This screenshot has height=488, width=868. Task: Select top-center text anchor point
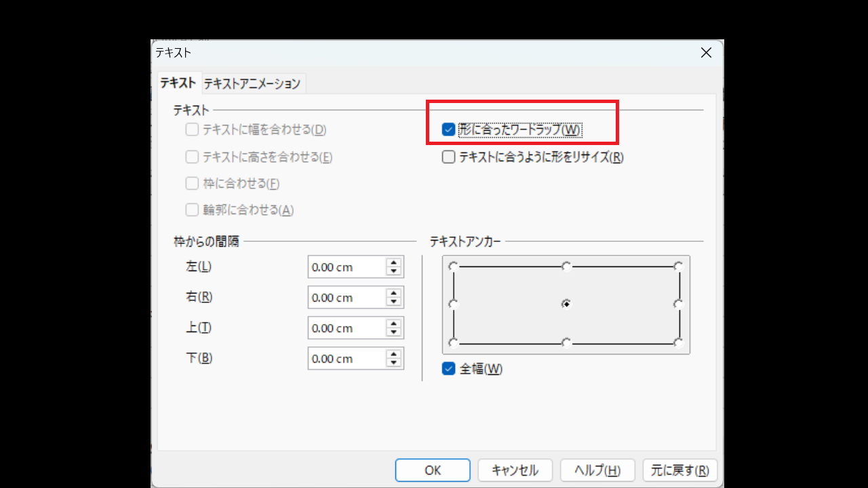(566, 266)
